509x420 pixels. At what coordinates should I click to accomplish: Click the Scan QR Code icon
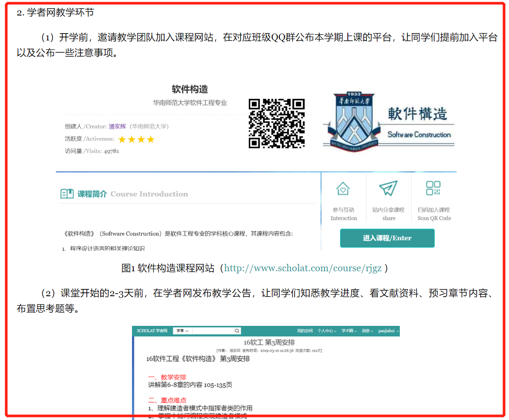pos(433,188)
